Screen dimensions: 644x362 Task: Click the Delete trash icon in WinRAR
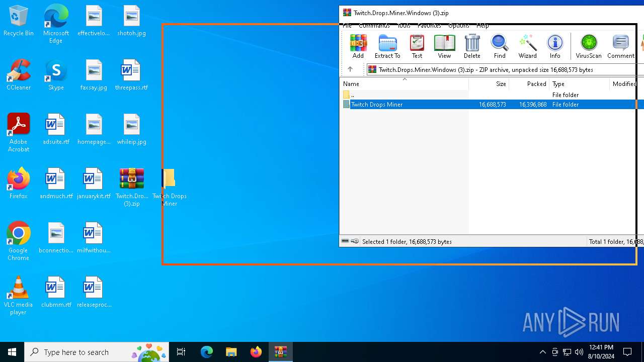coord(472,46)
